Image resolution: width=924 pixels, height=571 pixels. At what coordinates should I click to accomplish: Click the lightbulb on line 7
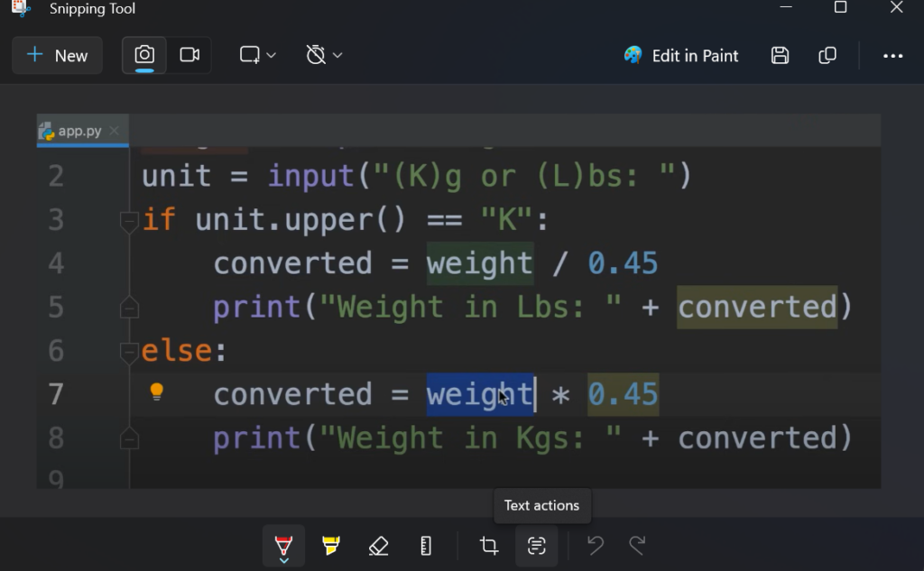[x=157, y=391]
